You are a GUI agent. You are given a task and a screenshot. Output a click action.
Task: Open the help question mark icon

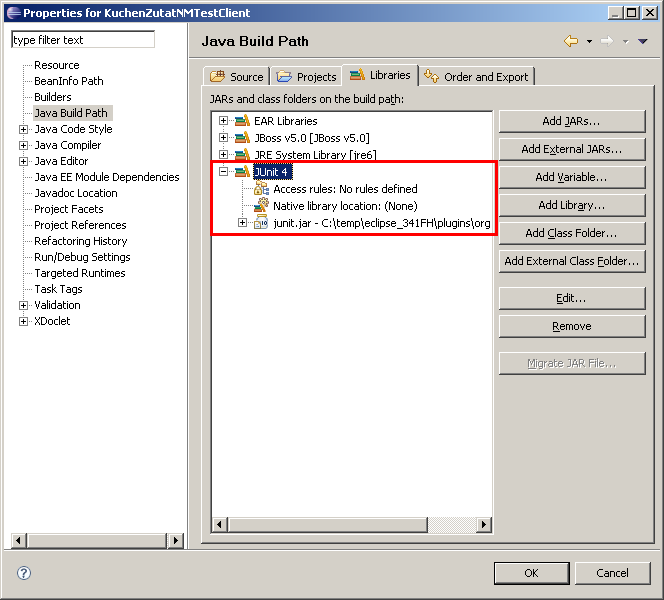click(x=24, y=573)
